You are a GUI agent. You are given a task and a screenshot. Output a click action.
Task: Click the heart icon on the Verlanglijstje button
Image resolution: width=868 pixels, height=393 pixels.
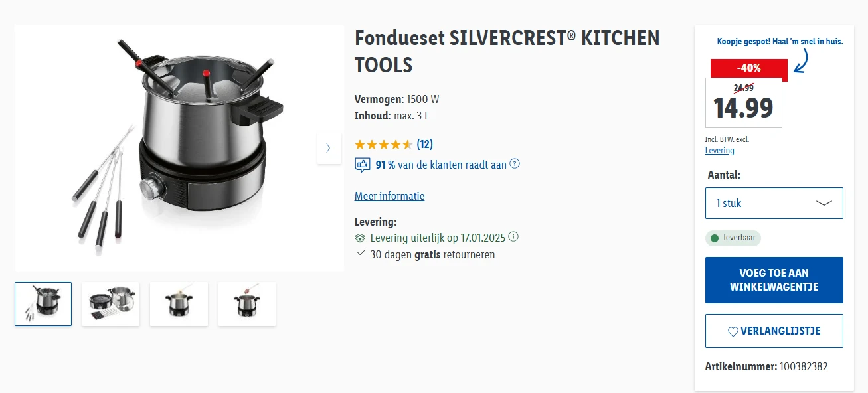734,331
